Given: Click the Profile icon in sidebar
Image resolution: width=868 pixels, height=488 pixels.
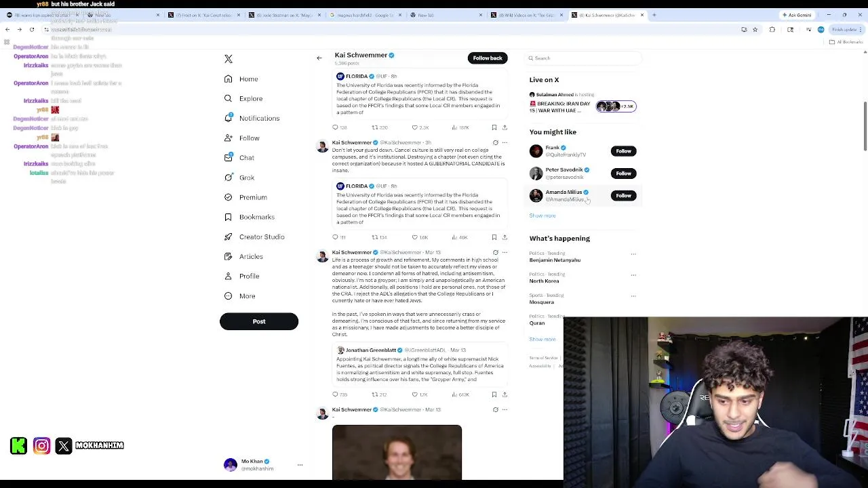Looking at the screenshot, I should 229,276.
